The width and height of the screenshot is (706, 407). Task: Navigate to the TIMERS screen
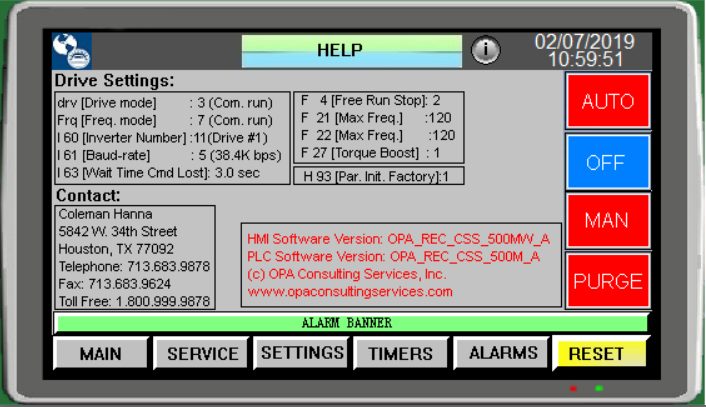(400, 353)
